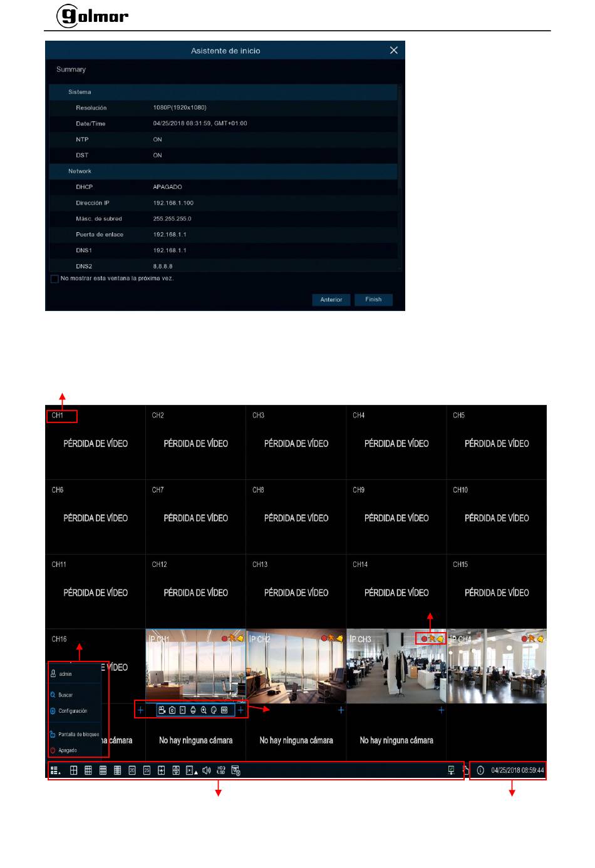The image size is (595, 868).
Task: Click the red record indicator on IP CH1
Action: pos(224,638)
